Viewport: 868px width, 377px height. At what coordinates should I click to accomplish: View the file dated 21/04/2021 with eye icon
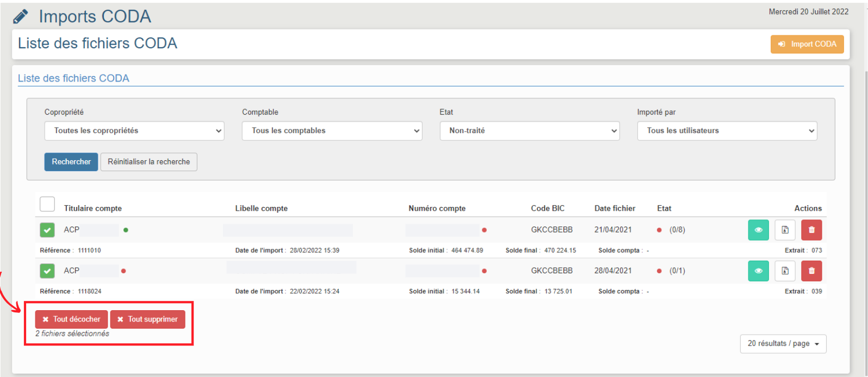click(x=758, y=230)
